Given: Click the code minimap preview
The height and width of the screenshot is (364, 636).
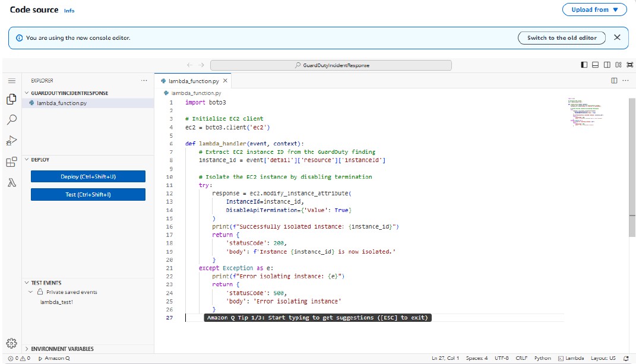Looking at the screenshot, I should (586, 112).
